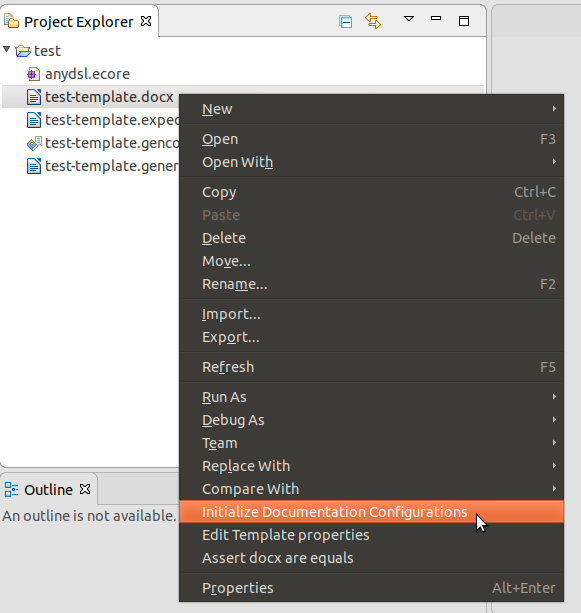This screenshot has width=581, height=613.
Task: Click the test-template.generated file icon
Action: [x=34, y=166]
